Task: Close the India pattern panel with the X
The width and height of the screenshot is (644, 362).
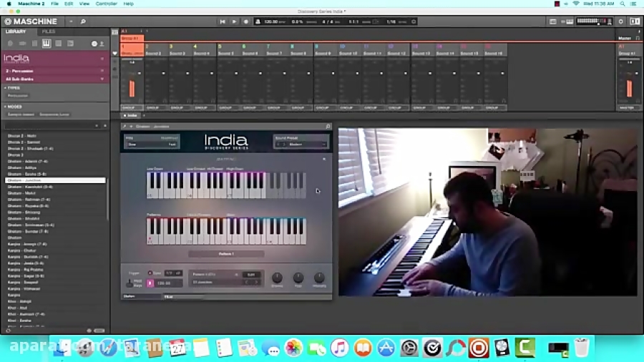Action: 324,159
